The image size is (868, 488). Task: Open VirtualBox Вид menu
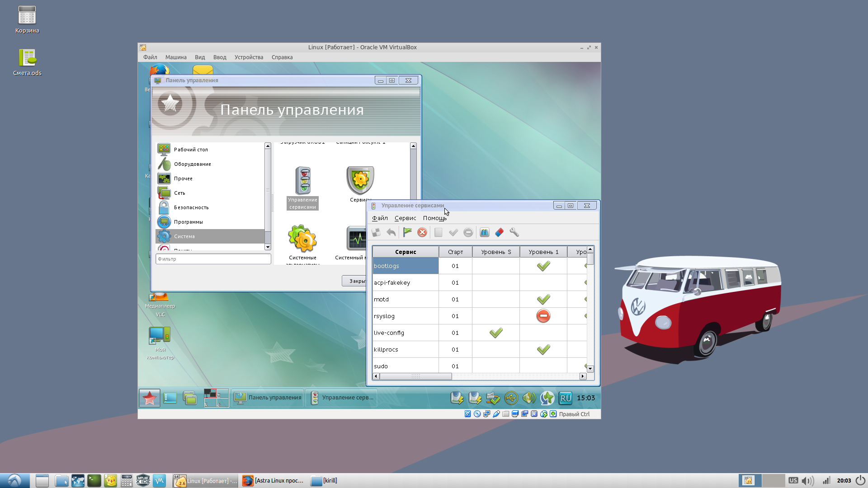click(200, 57)
